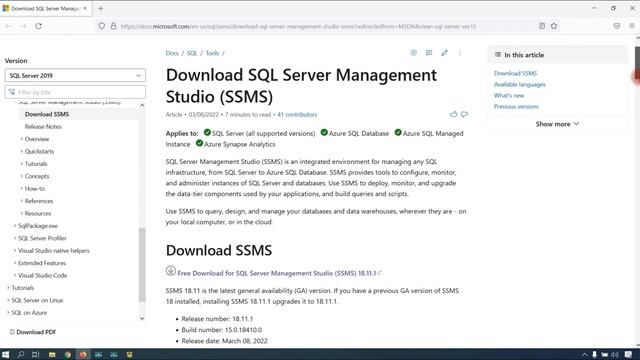
Task: Expand the How-to tree node
Action: 22,189
